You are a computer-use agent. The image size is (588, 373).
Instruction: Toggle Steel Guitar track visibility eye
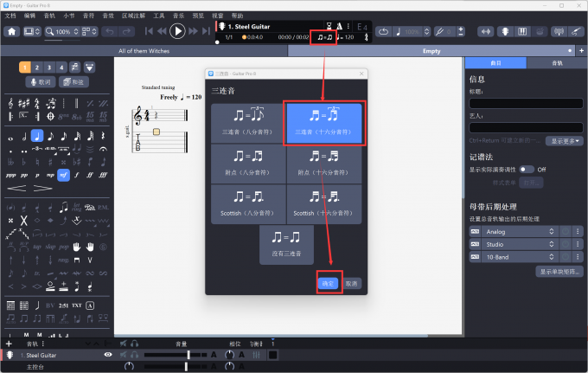pyautogui.click(x=108, y=355)
